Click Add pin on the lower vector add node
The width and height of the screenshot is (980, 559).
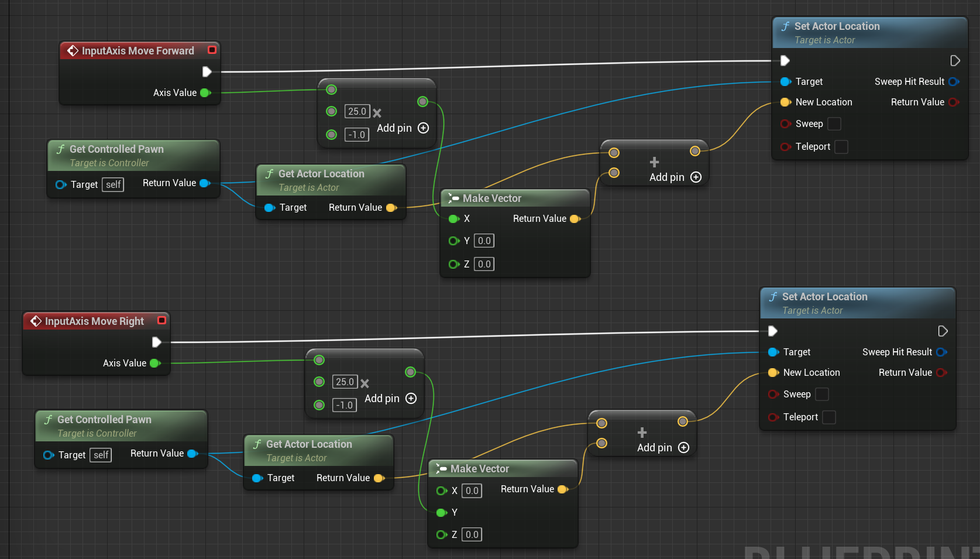[x=663, y=448]
